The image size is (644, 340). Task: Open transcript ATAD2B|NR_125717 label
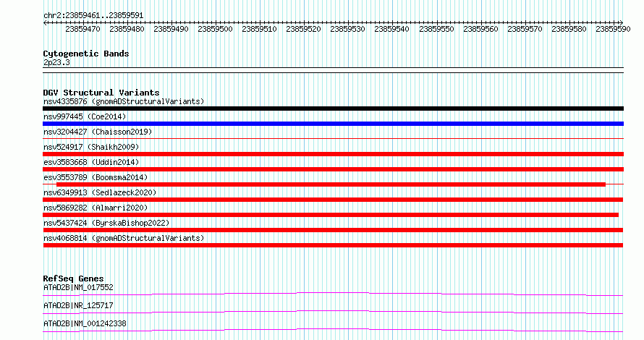pos(78,305)
